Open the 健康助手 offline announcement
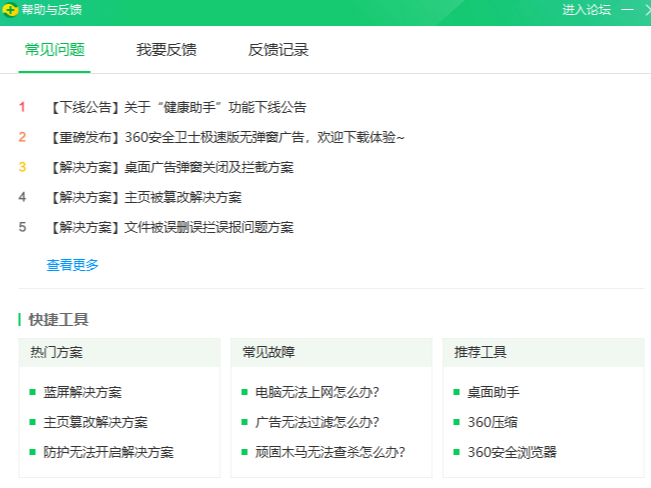651x488 pixels. [x=176, y=107]
